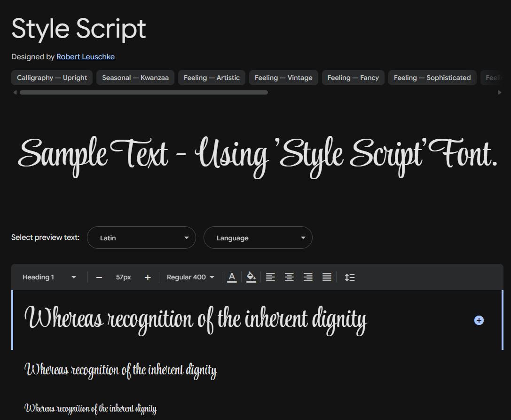This screenshot has width=511, height=420.
Task: Click the horizontal tag scrollbar thumb
Action: [144, 93]
